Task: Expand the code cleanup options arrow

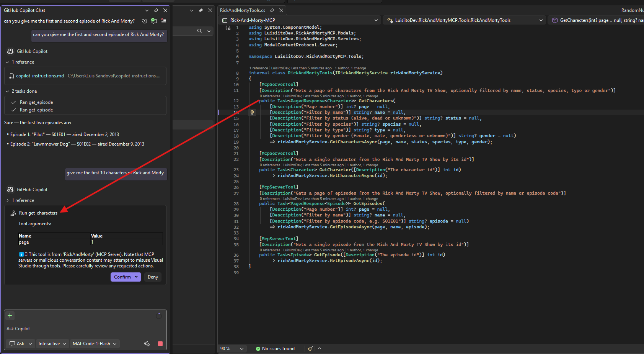Action: point(320,349)
